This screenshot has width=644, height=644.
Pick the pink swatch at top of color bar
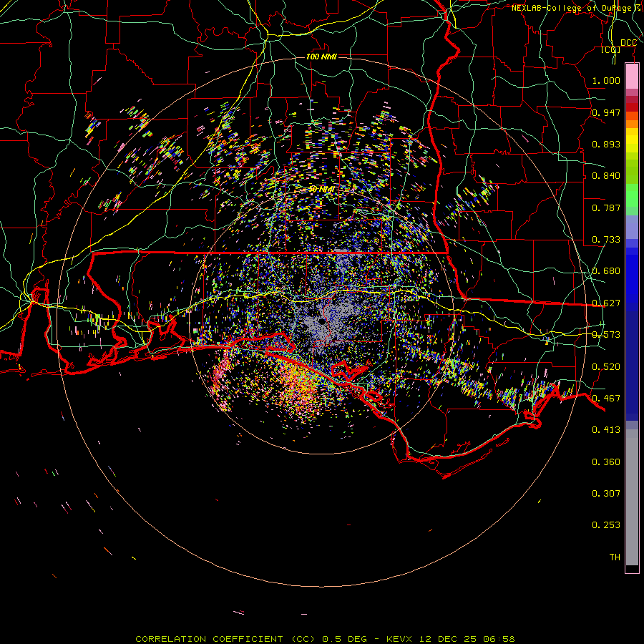pyautogui.click(x=632, y=76)
